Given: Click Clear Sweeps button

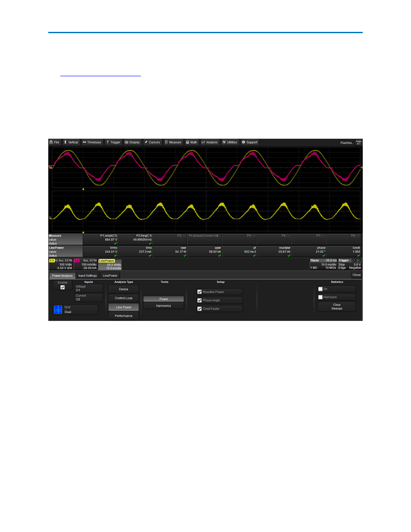Looking at the screenshot, I should [x=337, y=307].
